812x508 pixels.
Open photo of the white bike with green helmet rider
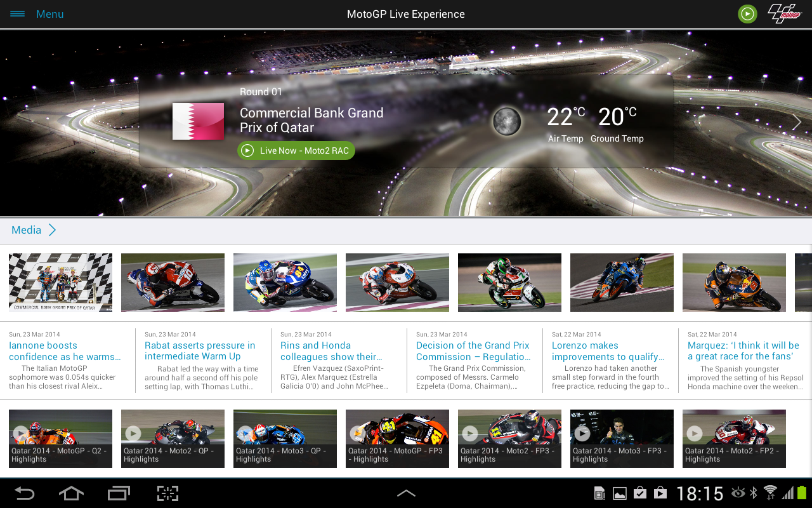509,283
